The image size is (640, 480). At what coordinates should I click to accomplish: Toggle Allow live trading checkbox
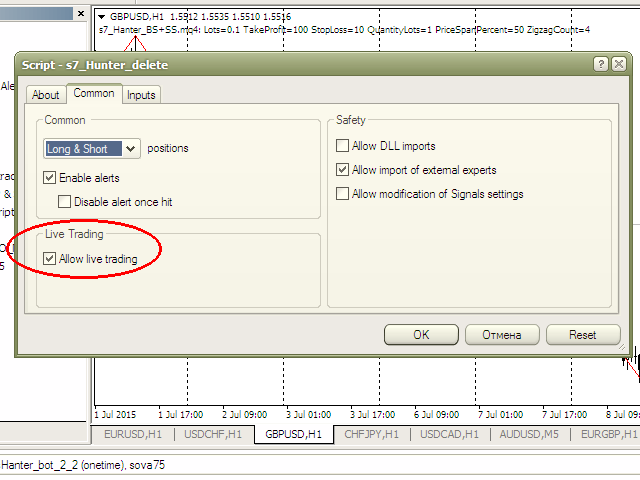point(49,258)
